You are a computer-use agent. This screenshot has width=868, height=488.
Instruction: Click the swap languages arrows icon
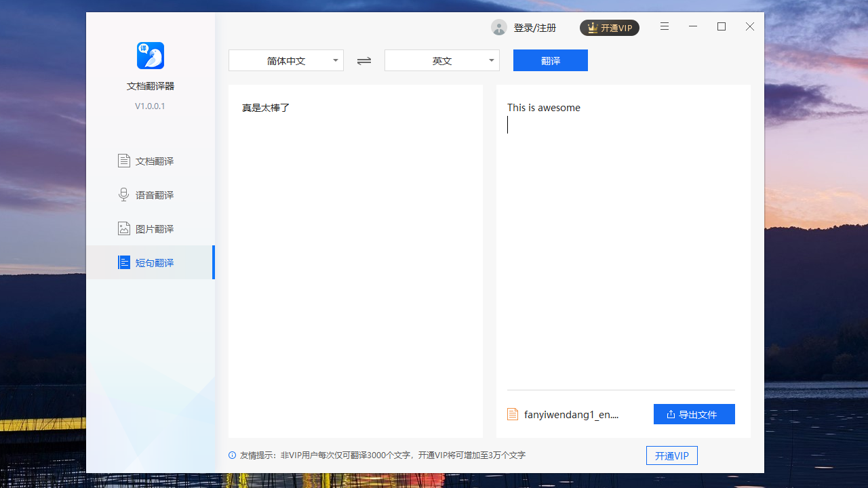pos(364,60)
